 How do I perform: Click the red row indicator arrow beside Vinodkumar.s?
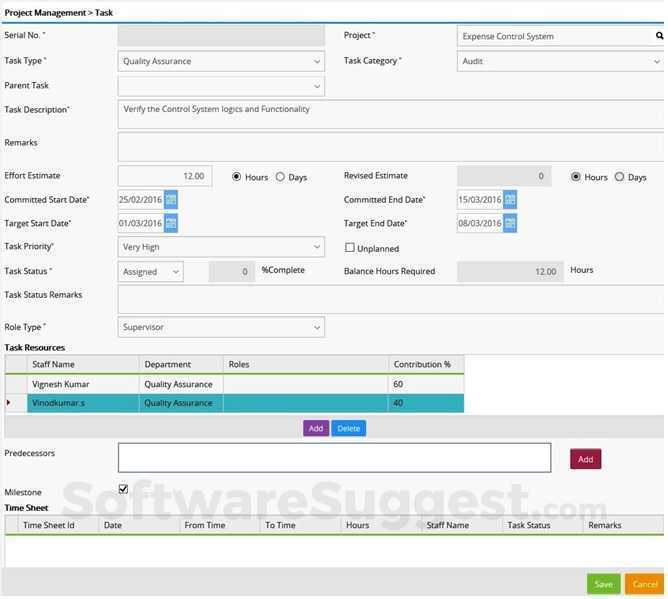click(9, 403)
